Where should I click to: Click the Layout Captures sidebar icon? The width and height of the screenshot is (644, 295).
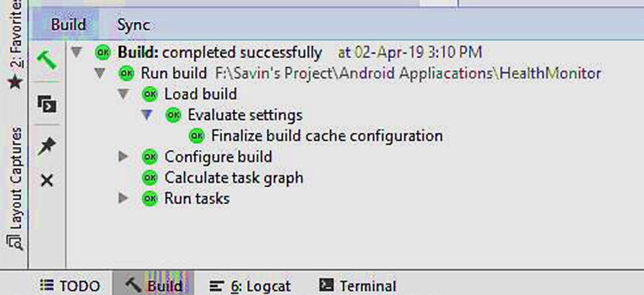tap(16, 241)
